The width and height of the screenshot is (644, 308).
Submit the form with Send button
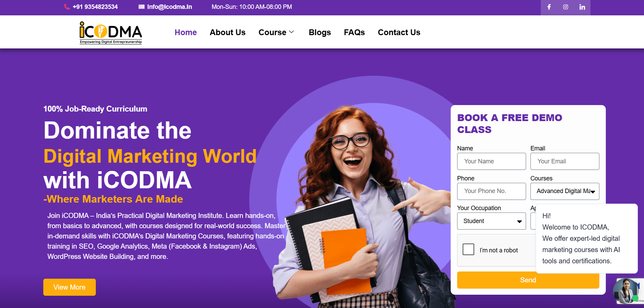coord(528,280)
